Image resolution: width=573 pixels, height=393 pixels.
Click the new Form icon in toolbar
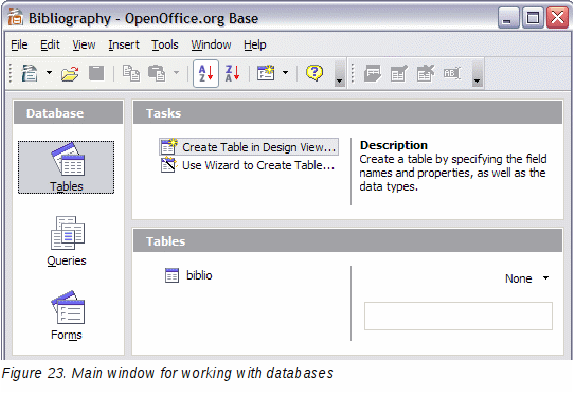click(x=265, y=73)
